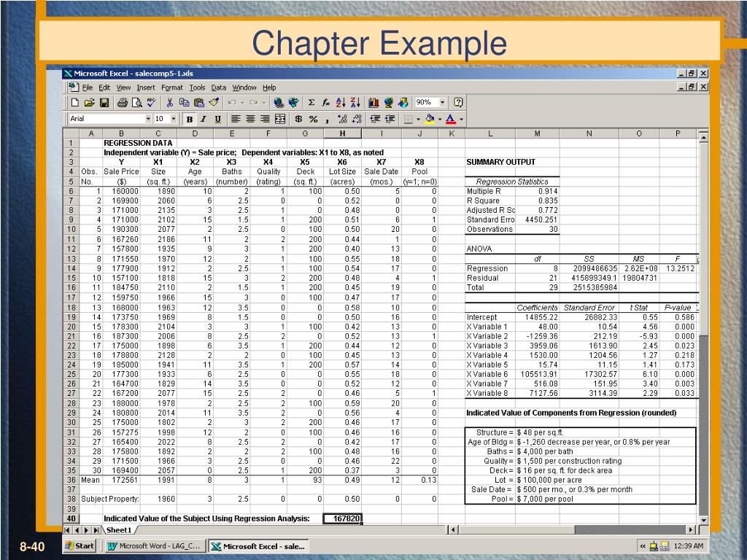Toggle Italic formatting button
The height and width of the screenshot is (560, 747).
tap(204, 119)
